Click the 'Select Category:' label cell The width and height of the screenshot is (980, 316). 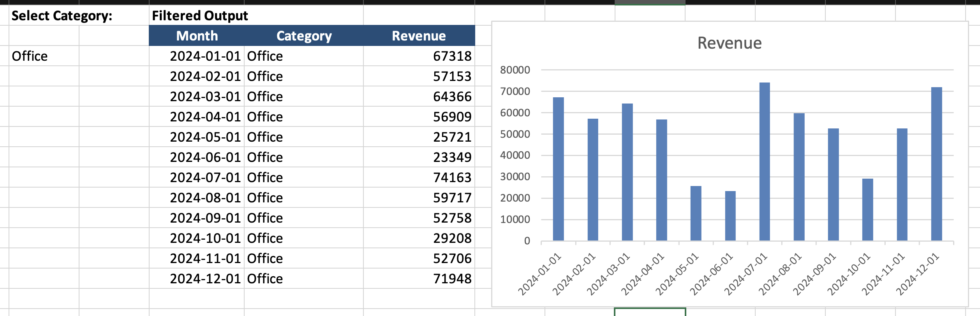tap(62, 16)
